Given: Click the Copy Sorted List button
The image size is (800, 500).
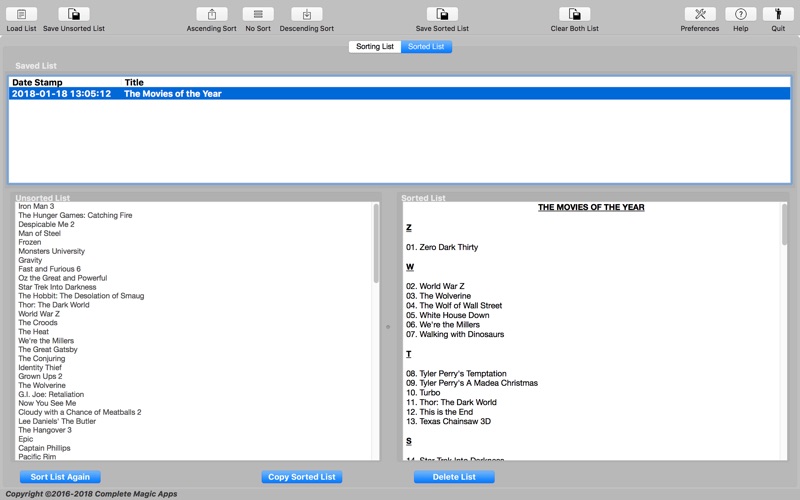Looking at the screenshot, I should [302, 477].
